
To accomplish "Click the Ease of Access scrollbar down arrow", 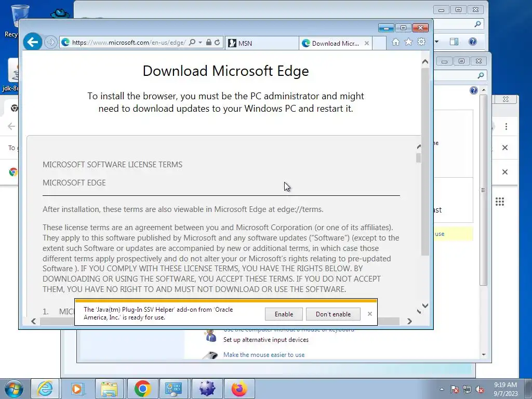I will (x=484, y=354).
